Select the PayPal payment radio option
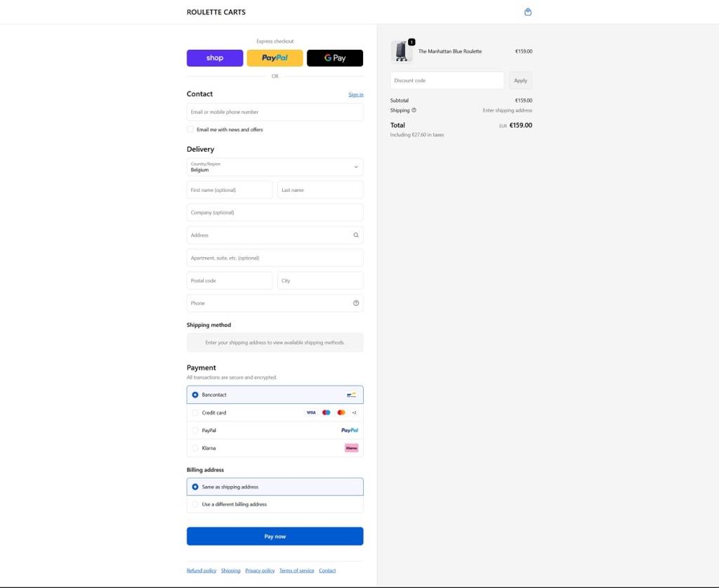This screenshot has width=719, height=588. click(195, 431)
